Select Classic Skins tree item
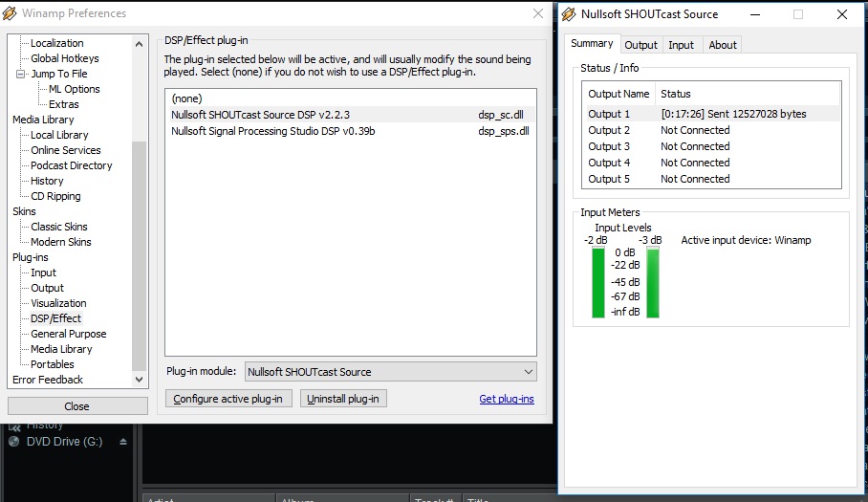 click(59, 227)
